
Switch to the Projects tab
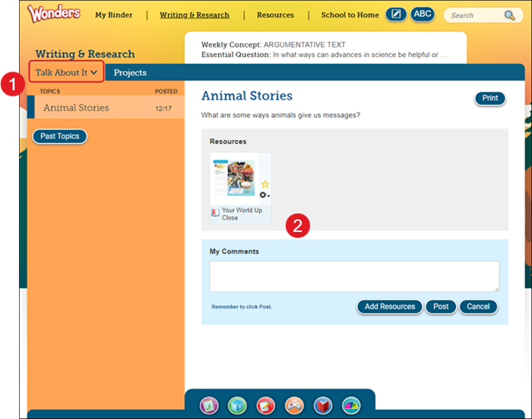click(130, 73)
